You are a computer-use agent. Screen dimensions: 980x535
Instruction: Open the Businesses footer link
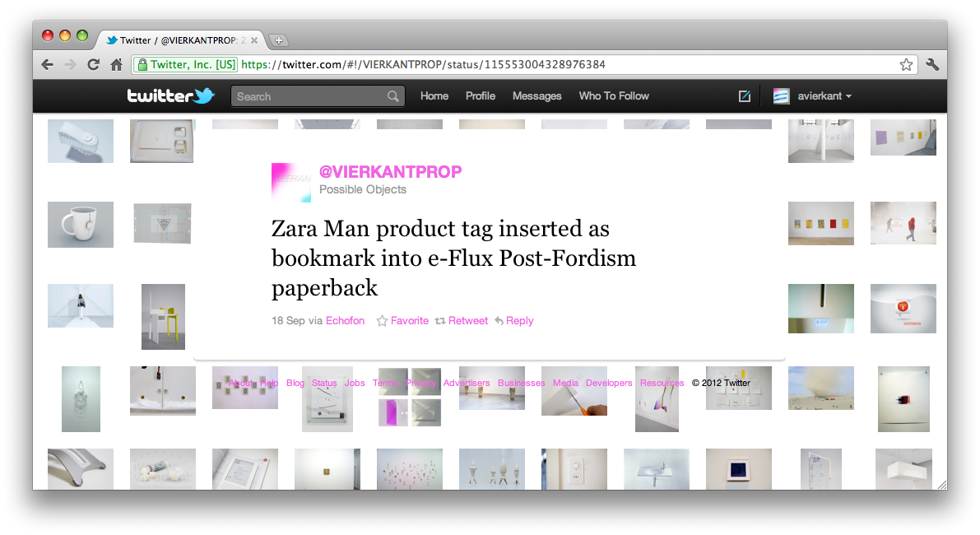(x=521, y=383)
